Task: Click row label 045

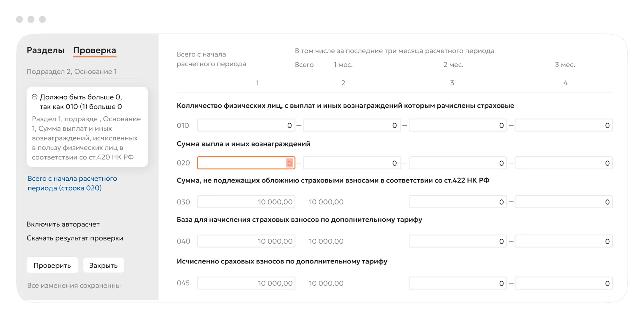Action: (183, 283)
